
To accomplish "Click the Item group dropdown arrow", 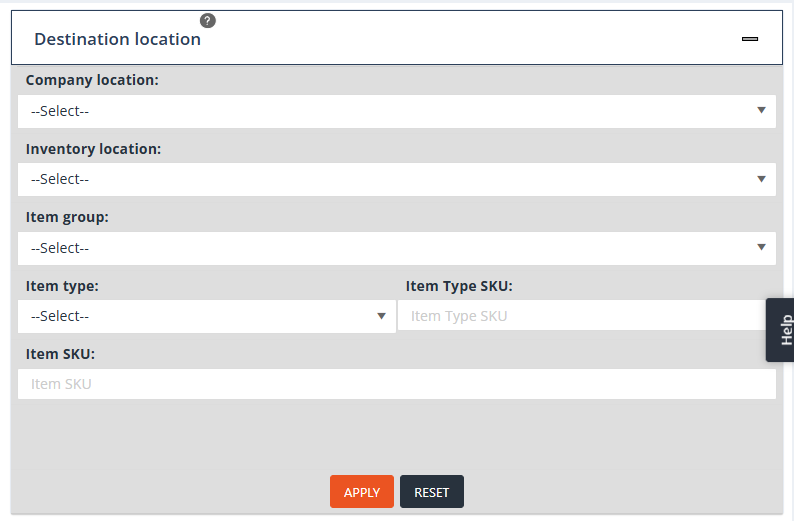I will click(x=761, y=248).
